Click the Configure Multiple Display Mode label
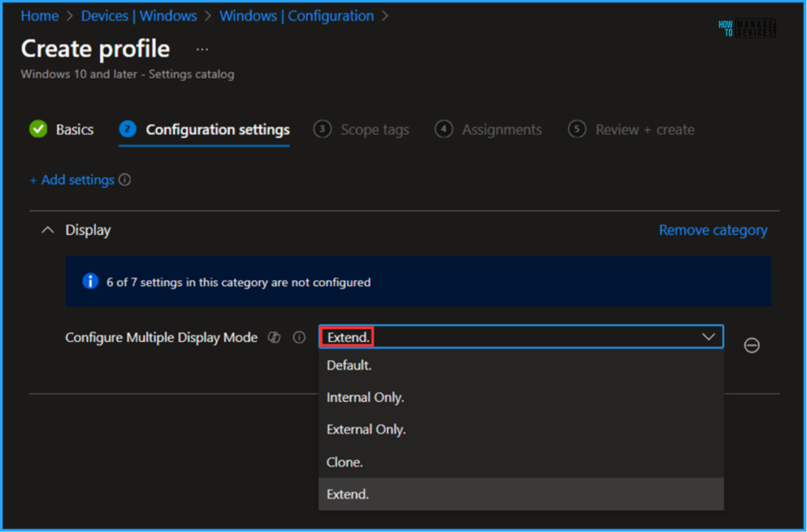 [161, 337]
